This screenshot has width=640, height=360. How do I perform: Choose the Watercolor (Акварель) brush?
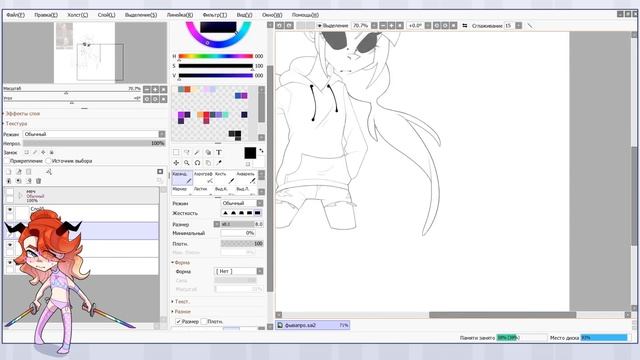246,177
